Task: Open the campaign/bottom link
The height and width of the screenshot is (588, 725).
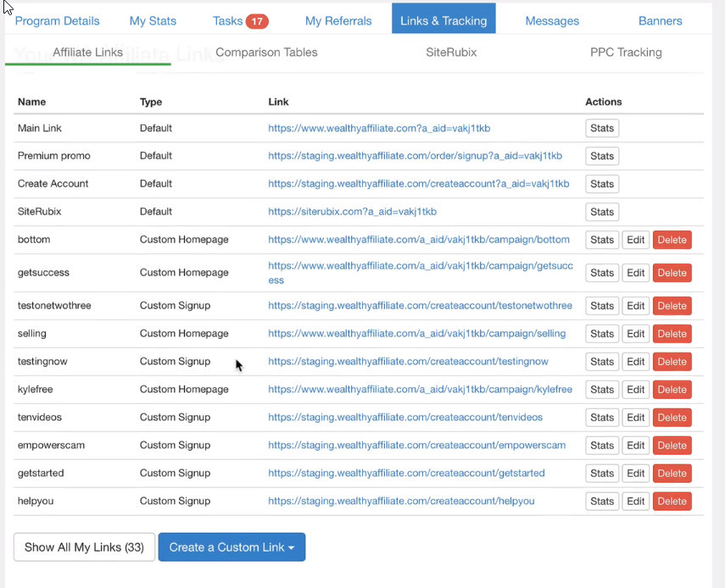Action: point(419,239)
